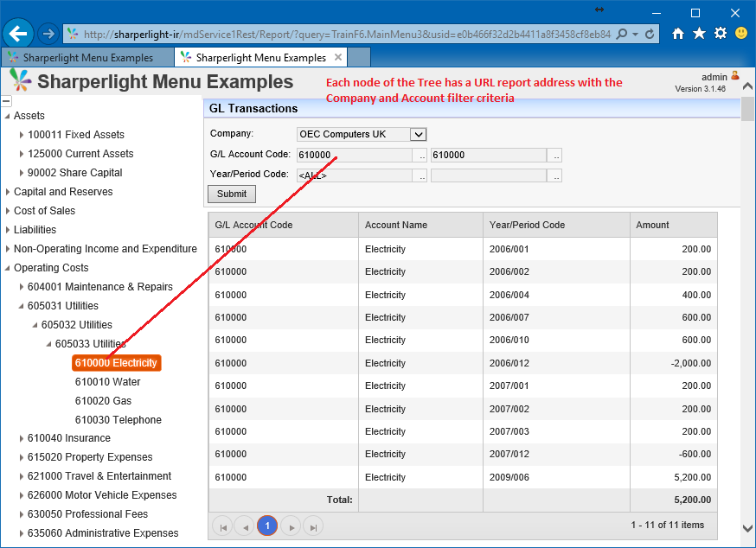Select the 610010 Water tree node
Screen dimensions: 756x548
coord(107,382)
